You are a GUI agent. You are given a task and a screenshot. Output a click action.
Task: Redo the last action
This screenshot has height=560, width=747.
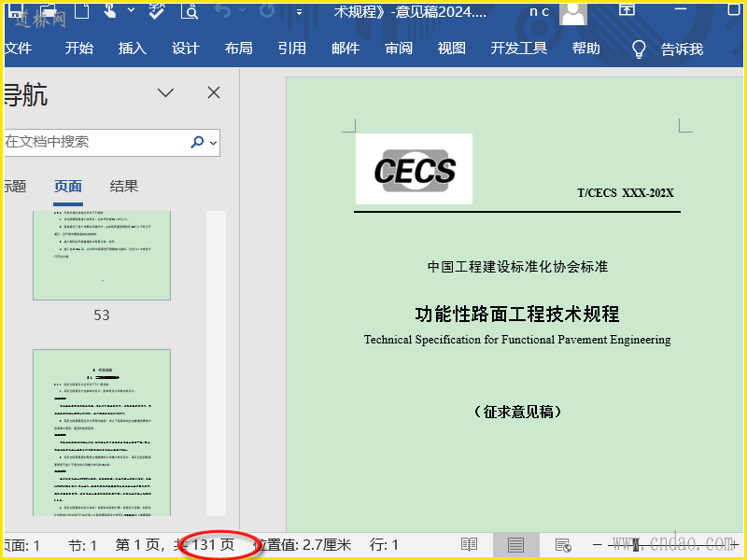pyautogui.click(x=267, y=9)
